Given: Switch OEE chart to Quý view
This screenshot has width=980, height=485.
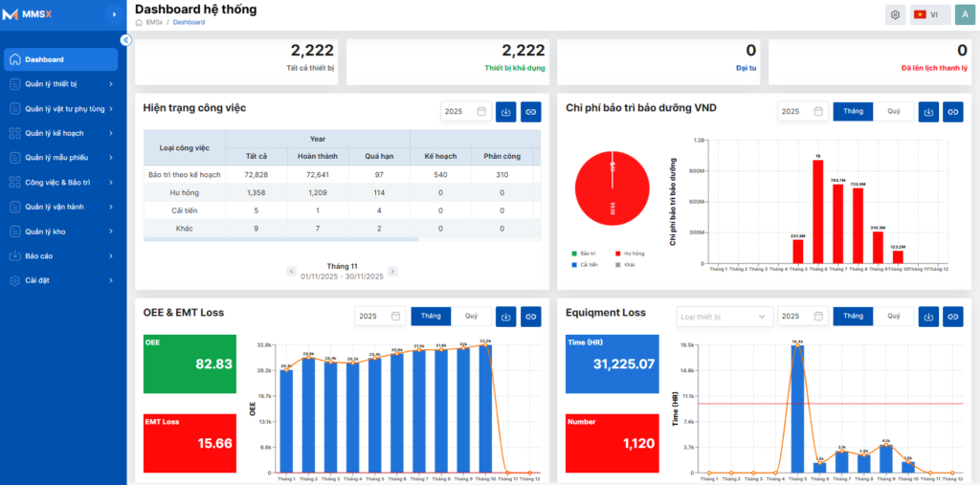Looking at the screenshot, I should tap(471, 317).
